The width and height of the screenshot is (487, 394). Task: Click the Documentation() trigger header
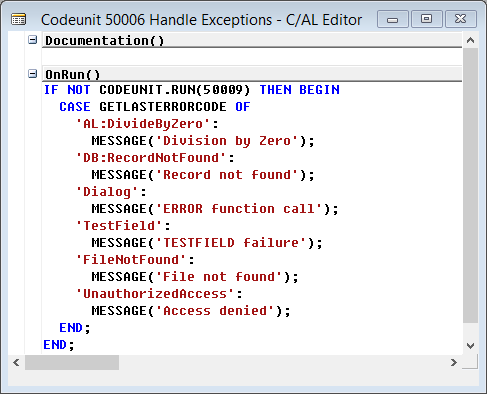(x=252, y=41)
